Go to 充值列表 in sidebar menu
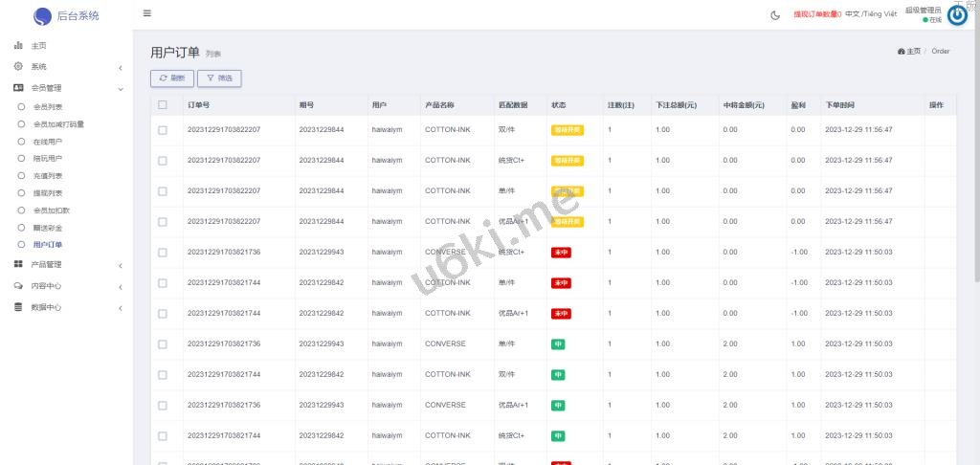This screenshot has width=980, height=465. [x=47, y=176]
